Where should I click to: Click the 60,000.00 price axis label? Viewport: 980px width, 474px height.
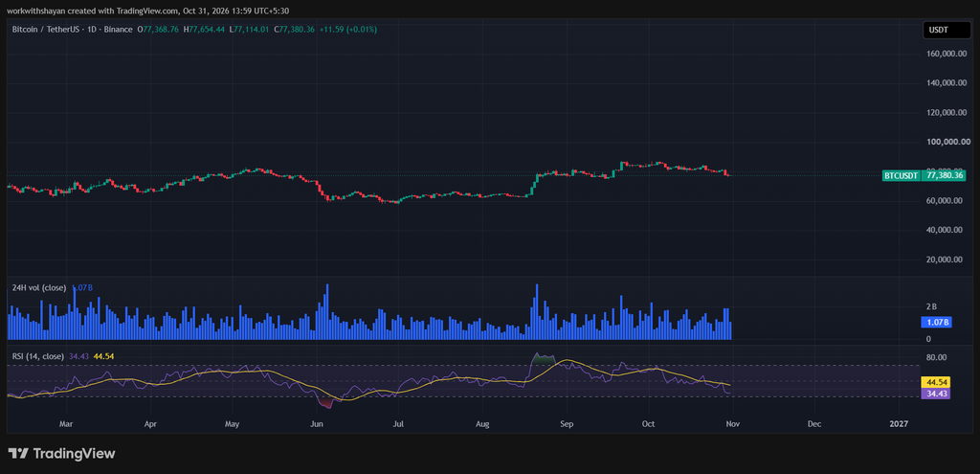coord(944,201)
